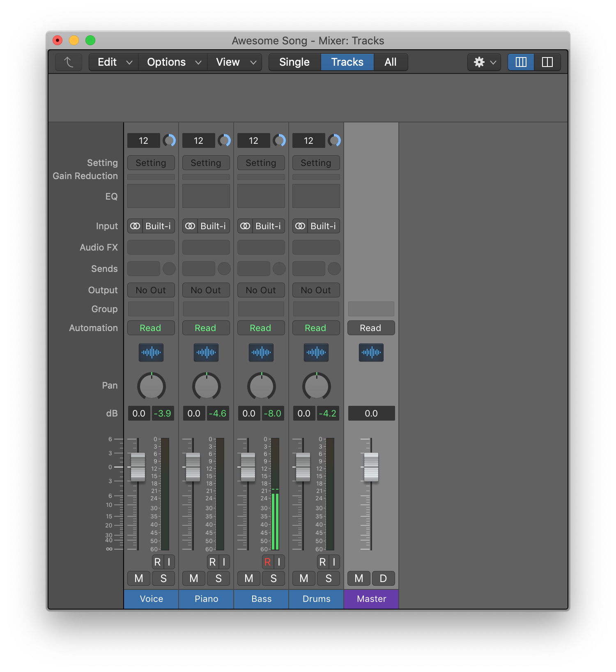The width and height of the screenshot is (616, 672).
Task: Open Piano automation mode Read menu
Action: [206, 328]
